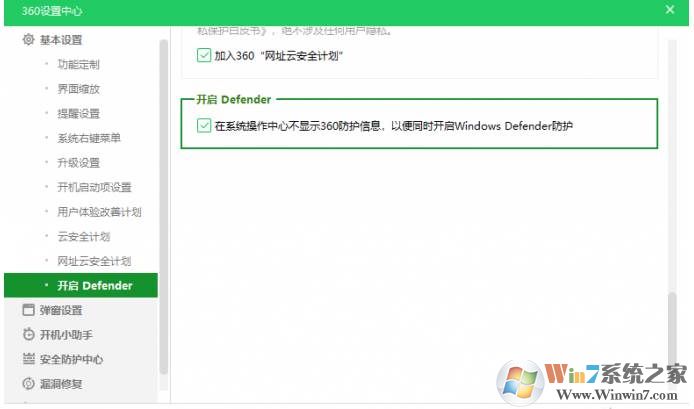Click the 弹窗设置 window icon
This screenshot has width=694, height=409.
coord(28,310)
